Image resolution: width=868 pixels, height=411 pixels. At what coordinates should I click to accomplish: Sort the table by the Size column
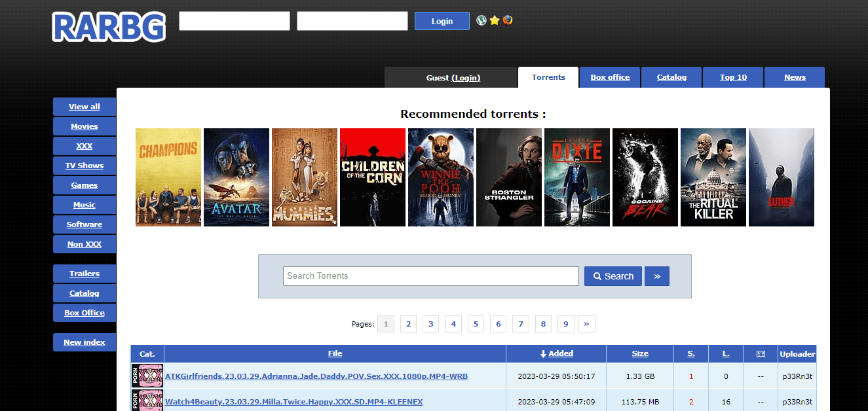click(x=640, y=353)
